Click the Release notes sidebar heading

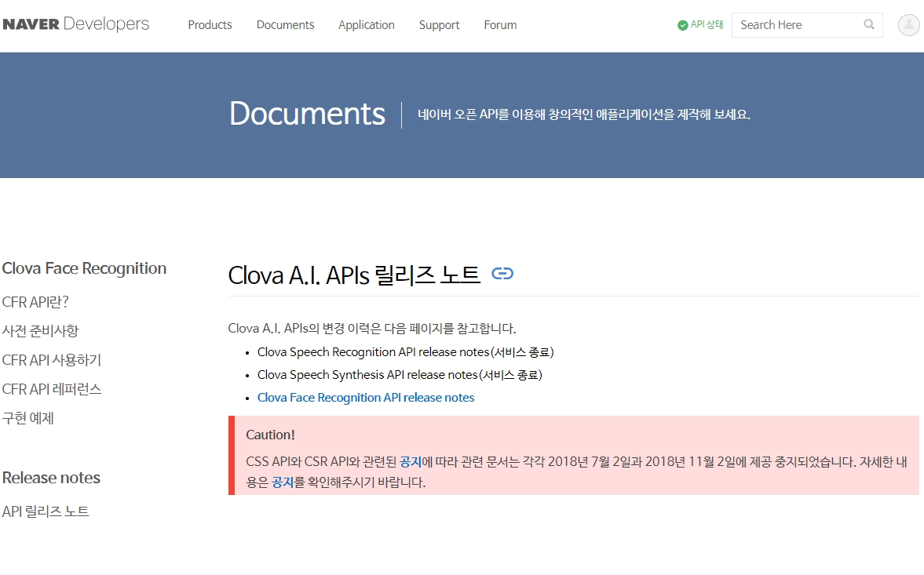click(x=51, y=478)
